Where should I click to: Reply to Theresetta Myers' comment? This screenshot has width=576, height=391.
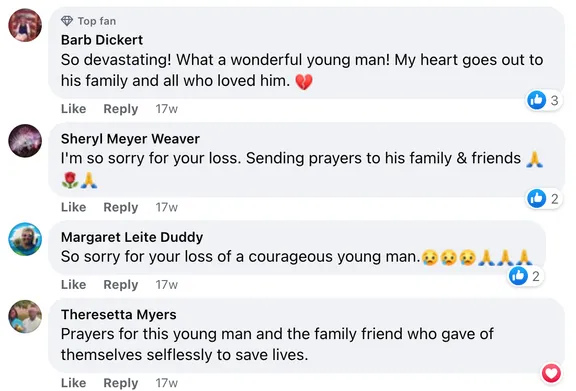pos(120,383)
